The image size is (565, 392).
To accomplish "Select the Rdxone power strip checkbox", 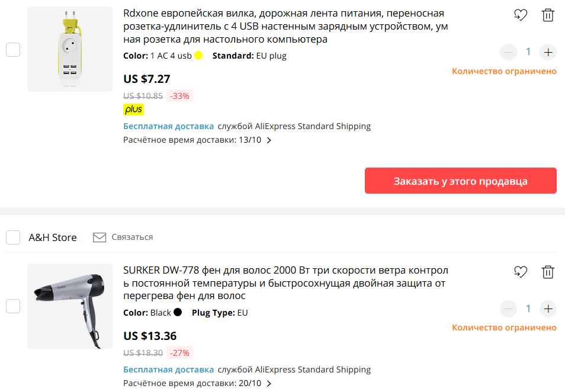I will coord(13,50).
